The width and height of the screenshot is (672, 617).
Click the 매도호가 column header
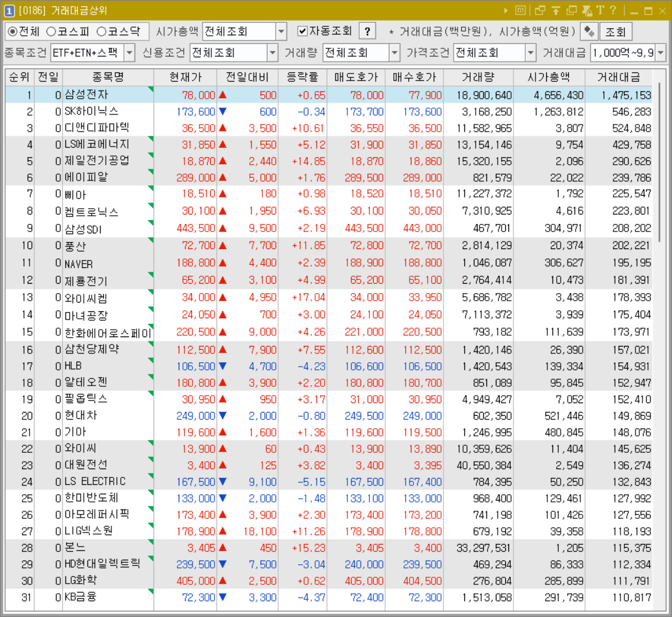[x=356, y=77]
